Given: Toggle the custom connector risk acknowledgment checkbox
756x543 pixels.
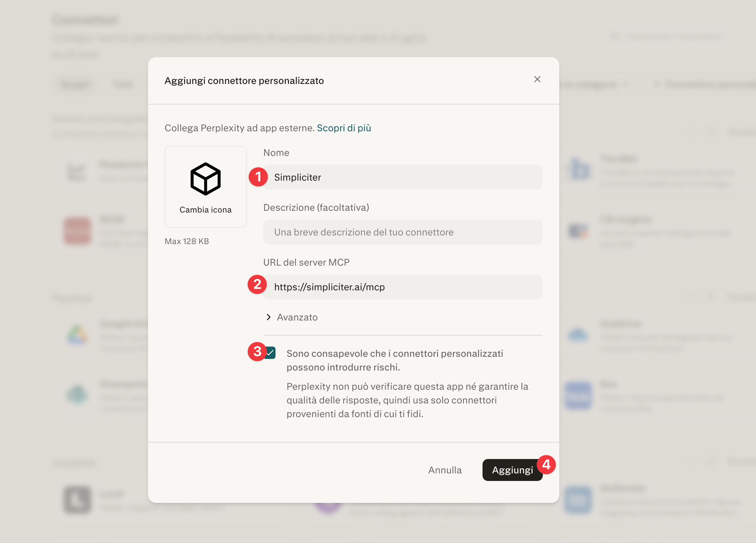Looking at the screenshot, I should (x=270, y=353).
